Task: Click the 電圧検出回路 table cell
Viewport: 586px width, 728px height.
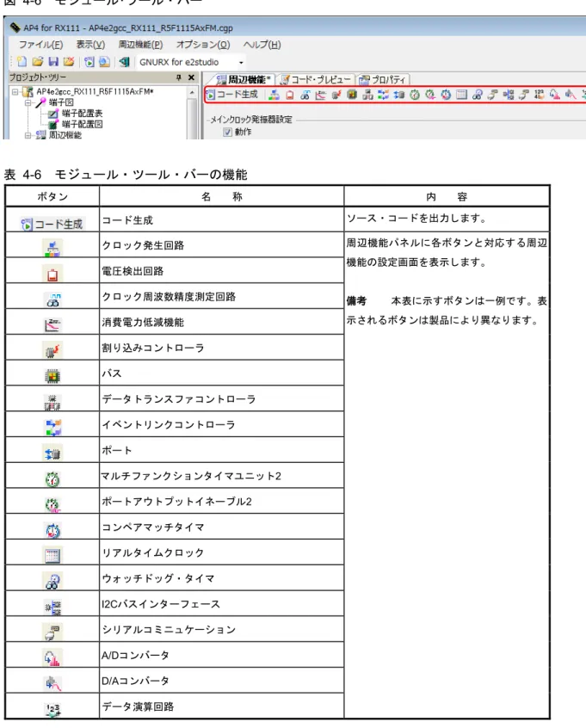Action: point(221,271)
